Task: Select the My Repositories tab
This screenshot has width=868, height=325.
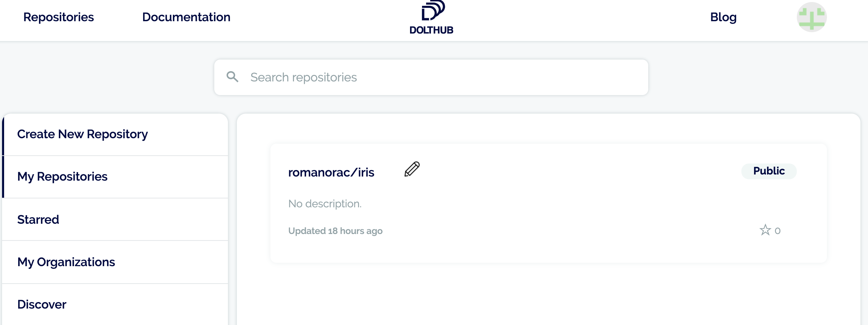Action: click(x=62, y=177)
